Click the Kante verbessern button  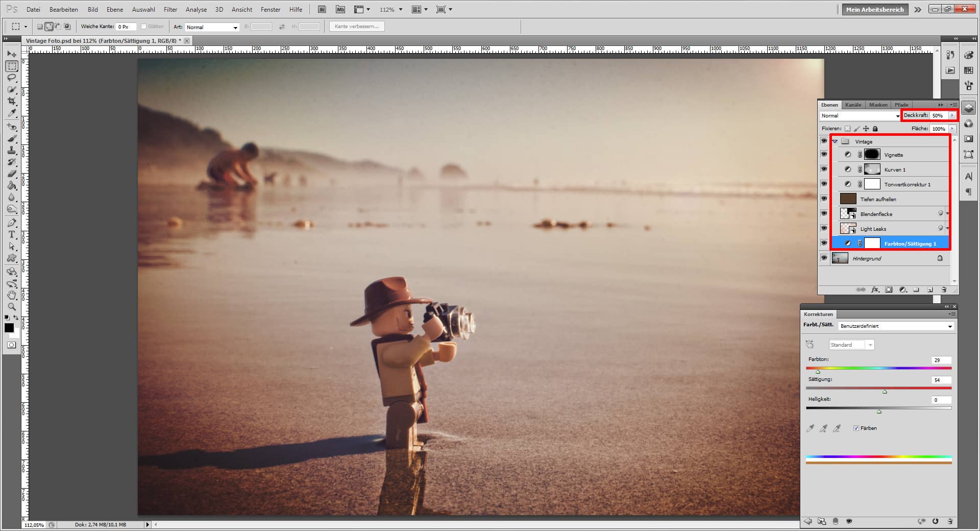356,27
